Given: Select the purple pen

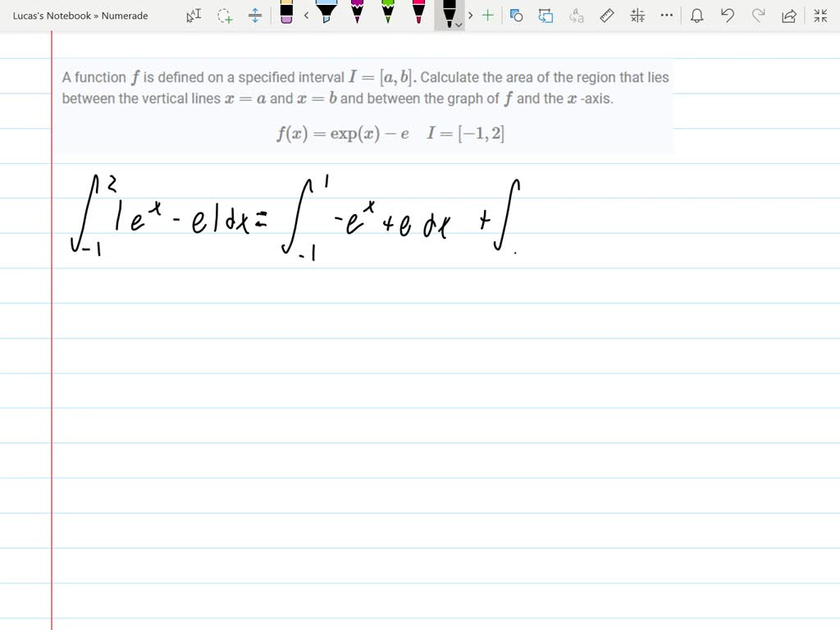Looking at the screenshot, I should point(357,15).
